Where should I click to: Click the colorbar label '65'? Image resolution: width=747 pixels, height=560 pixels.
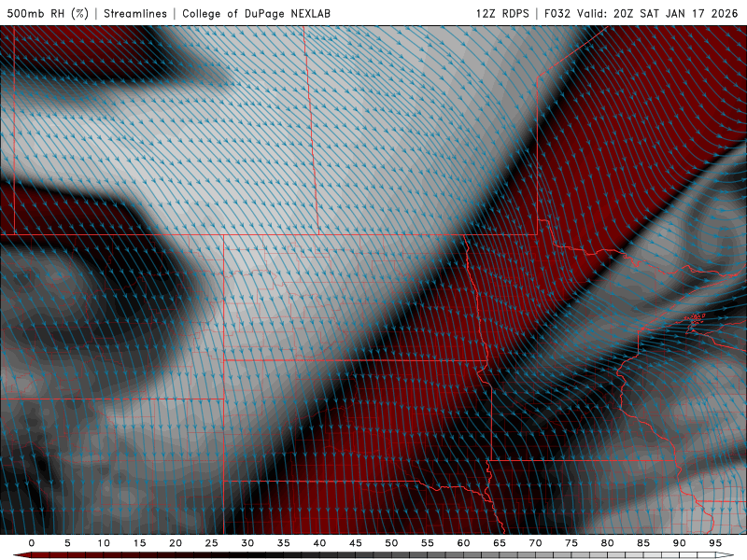(500, 543)
